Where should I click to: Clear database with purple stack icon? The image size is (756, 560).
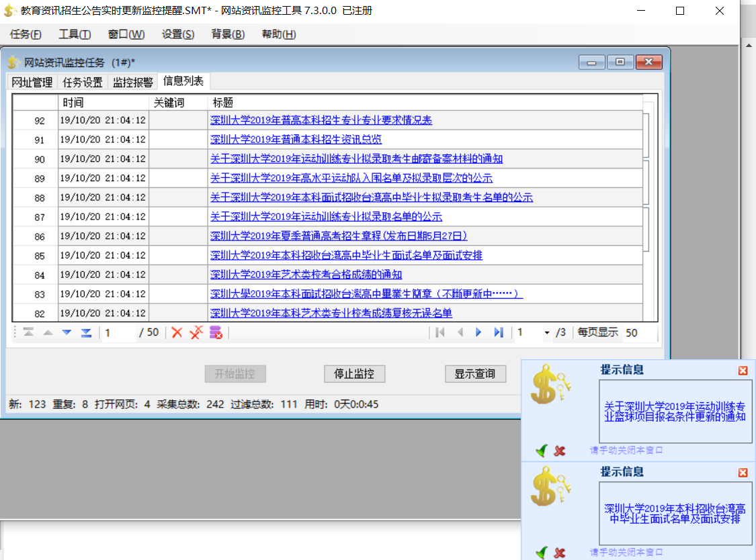(216, 332)
